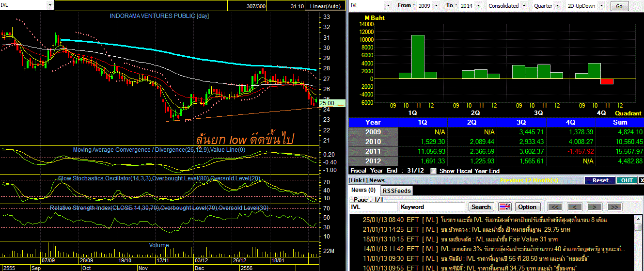Select the 2012 row header
Screen dimensions: 644x271
click(x=373, y=161)
